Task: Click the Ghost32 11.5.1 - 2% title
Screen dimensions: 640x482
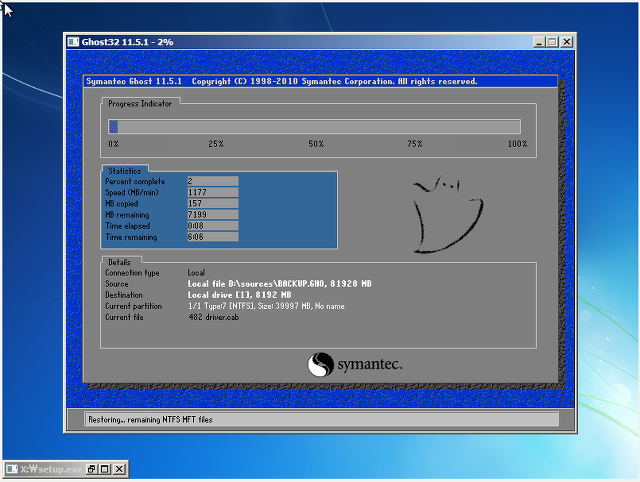Action: 127,42
